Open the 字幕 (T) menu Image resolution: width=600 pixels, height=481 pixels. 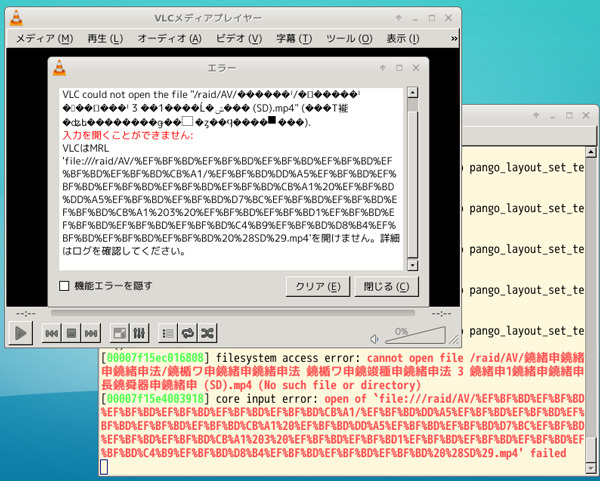tap(294, 39)
